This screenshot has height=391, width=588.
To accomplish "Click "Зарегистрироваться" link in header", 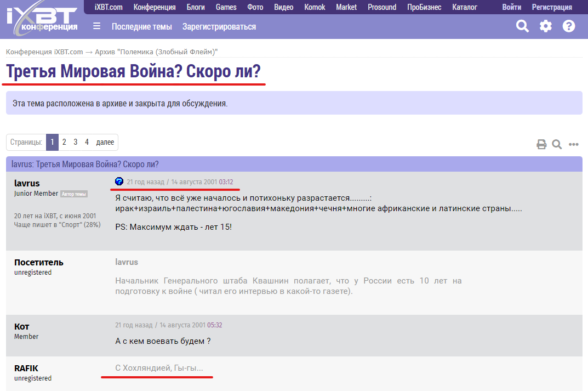I will pyautogui.click(x=219, y=26).
